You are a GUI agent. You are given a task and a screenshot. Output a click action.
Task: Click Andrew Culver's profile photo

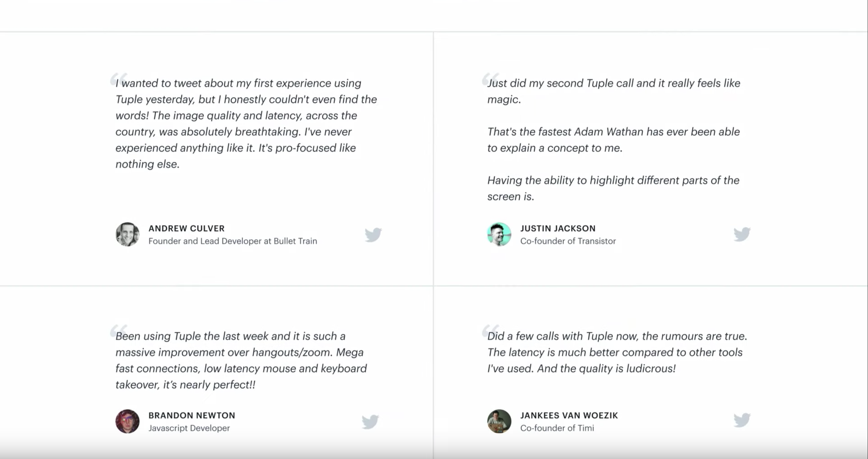(127, 234)
